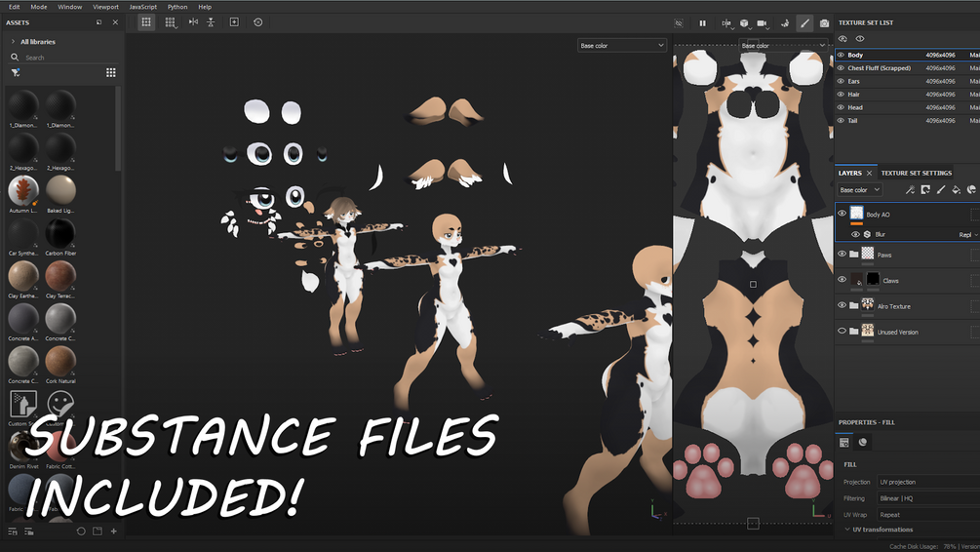Click the add mask icon in Layers

[925, 189]
